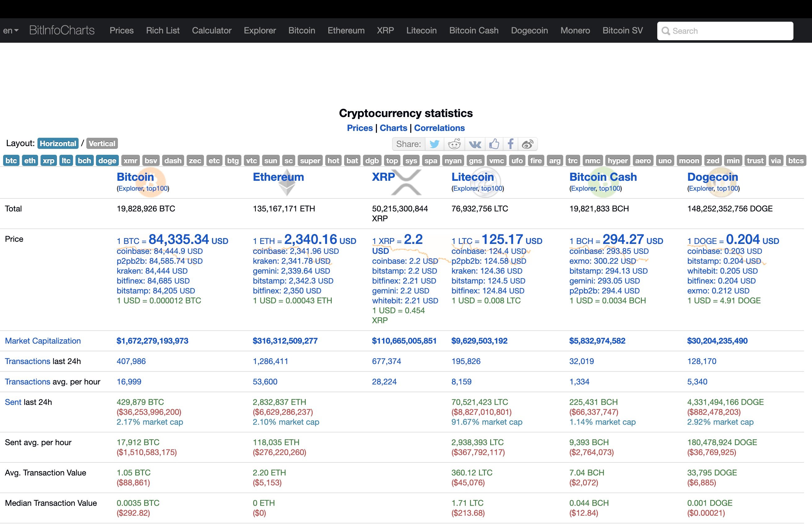Open Bitcoin SV in navigation bar

[623, 31]
